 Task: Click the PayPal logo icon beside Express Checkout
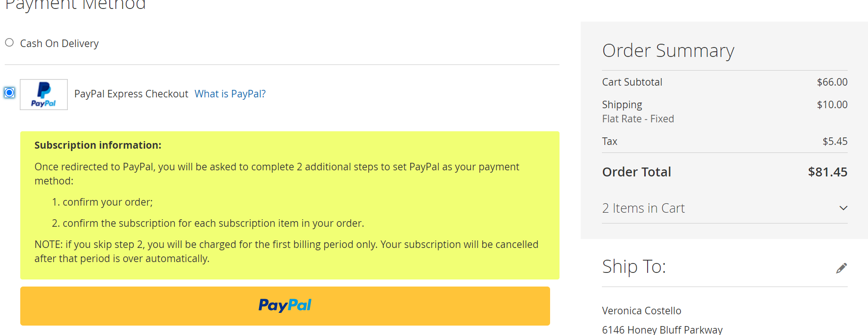(44, 95)
